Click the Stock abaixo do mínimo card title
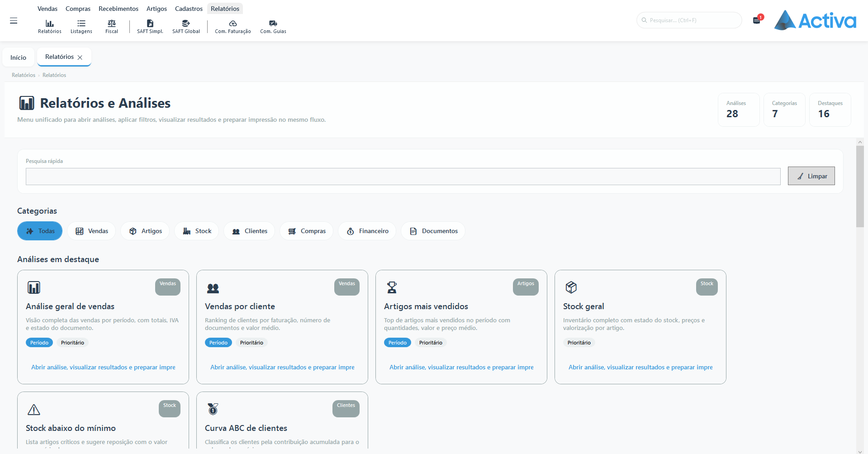 pos(71,428)
